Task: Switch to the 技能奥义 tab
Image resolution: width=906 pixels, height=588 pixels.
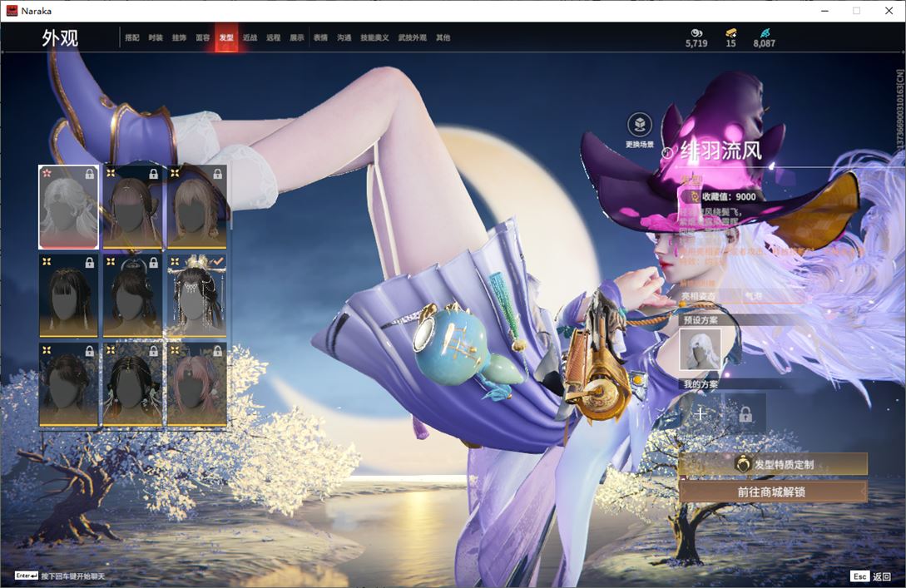Action: point(374,37)
